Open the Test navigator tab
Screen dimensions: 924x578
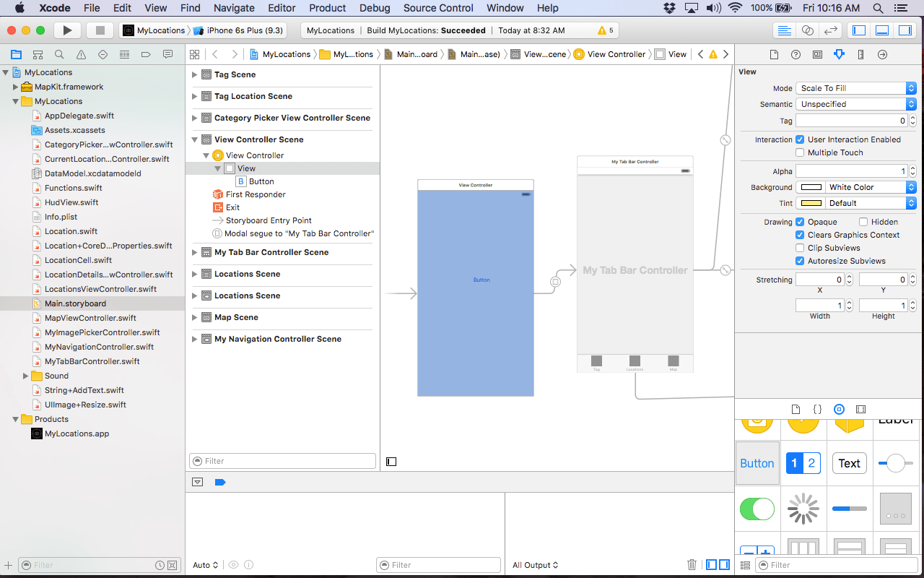[103, 54]
